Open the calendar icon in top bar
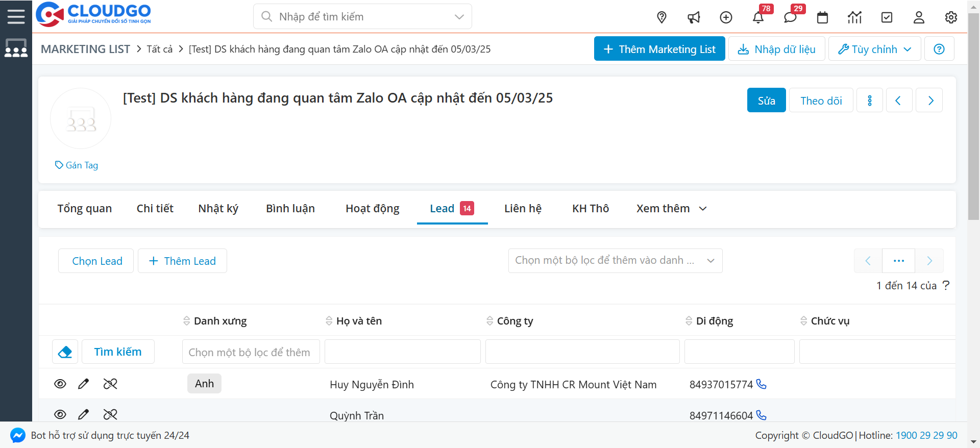Image resolution: width=980 pixels, height=448 pixels. point(822,17)
